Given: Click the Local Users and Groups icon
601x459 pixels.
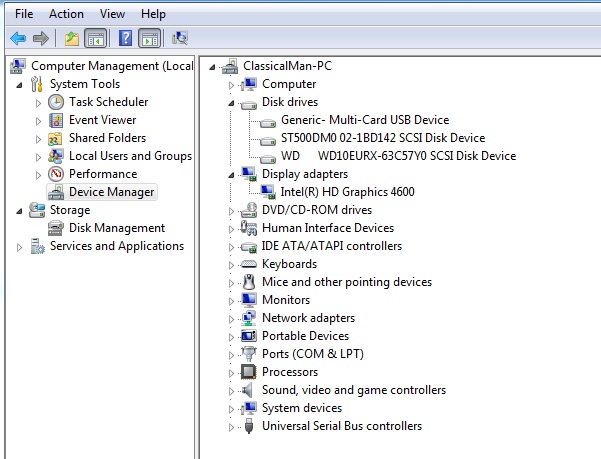Looking at the screenshot, I should point(56,156).
